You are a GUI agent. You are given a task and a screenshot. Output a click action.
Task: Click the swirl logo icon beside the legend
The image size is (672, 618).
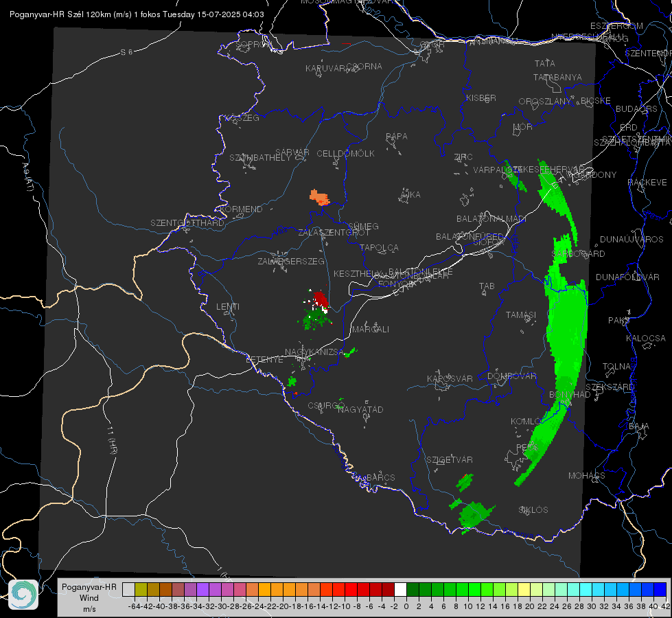[x=23, y=595]
